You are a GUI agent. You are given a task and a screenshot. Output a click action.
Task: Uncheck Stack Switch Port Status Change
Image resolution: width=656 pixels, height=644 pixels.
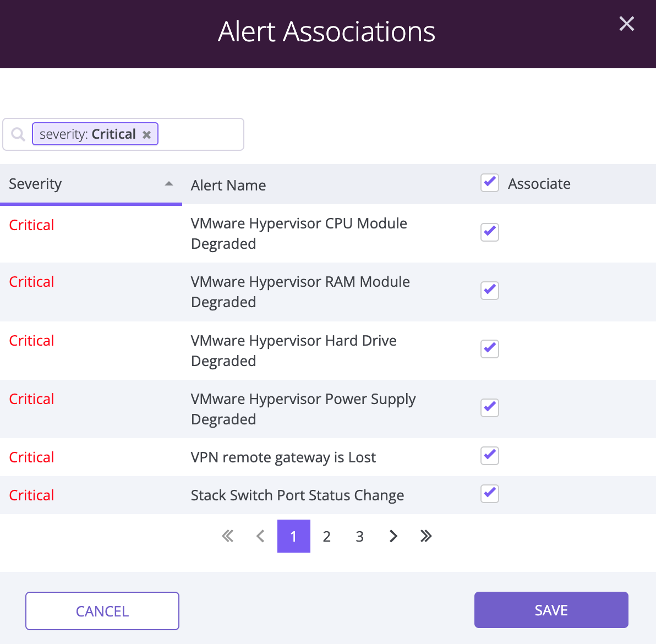pos(489,494)
